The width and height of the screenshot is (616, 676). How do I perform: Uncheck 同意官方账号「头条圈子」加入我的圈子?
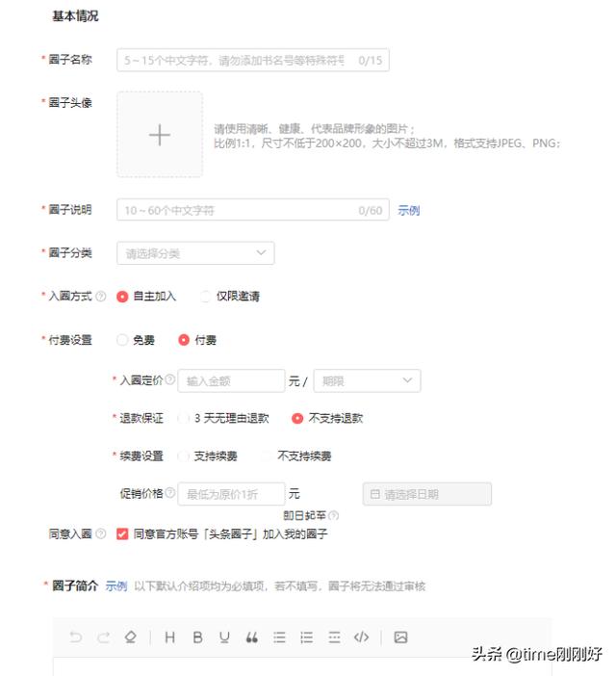coord(122,534)
